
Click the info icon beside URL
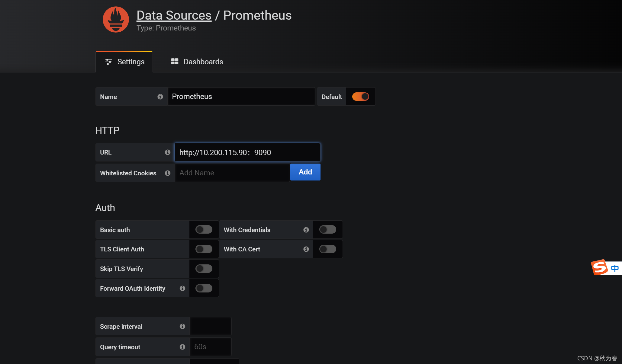[167, 152]
